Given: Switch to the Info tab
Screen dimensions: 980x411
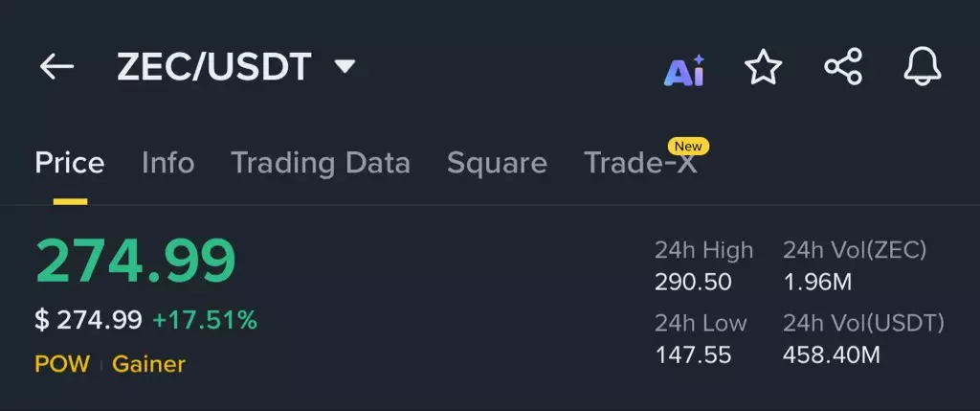Looking at the screenshot, I should click(x=167, y=163).
